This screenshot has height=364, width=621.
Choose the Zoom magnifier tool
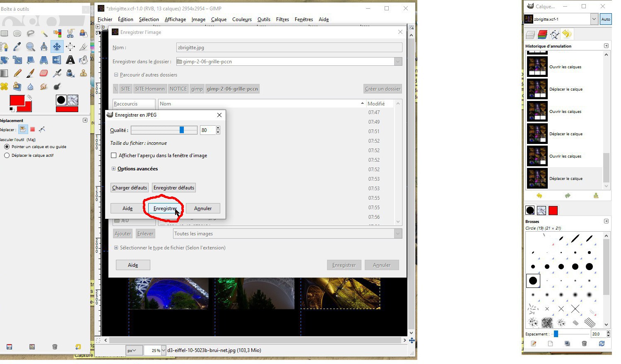pyautogui.click(x=31, y=47)
